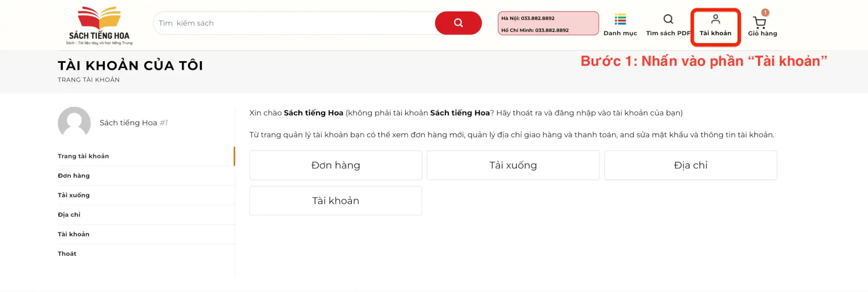Click the Tài khoản user icon
The image size is (868, 292).
point(715,19)
